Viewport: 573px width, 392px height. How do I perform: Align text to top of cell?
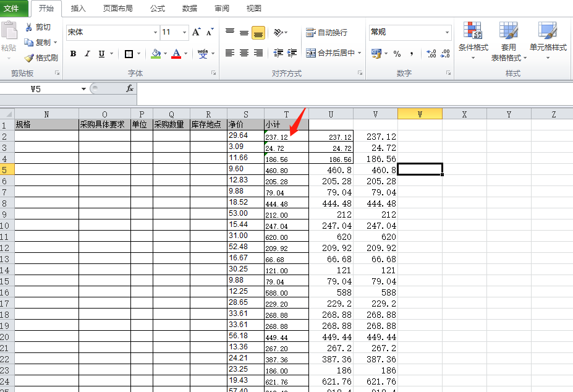[x=230, y=32]
